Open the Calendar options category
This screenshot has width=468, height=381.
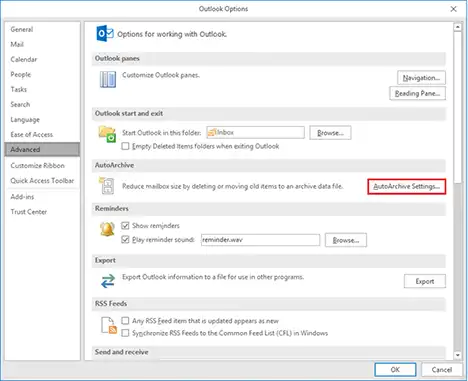point(42,59)
